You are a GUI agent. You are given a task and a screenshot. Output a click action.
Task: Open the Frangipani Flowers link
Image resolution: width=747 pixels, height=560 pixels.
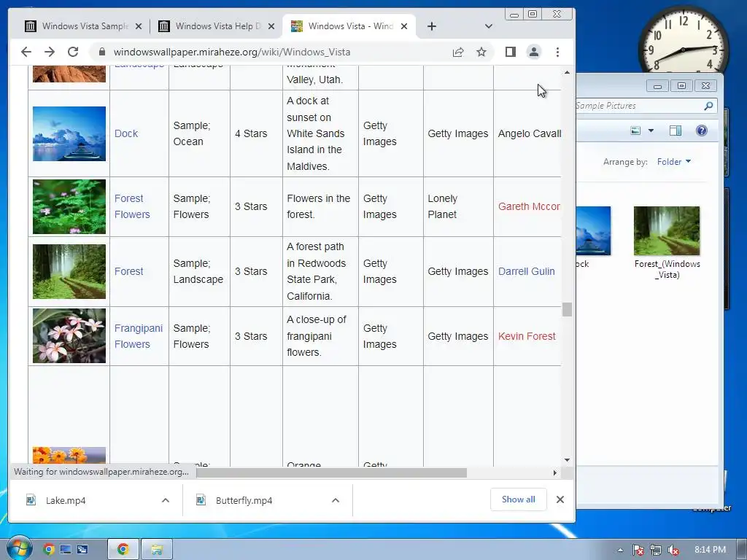coord(138,336)
